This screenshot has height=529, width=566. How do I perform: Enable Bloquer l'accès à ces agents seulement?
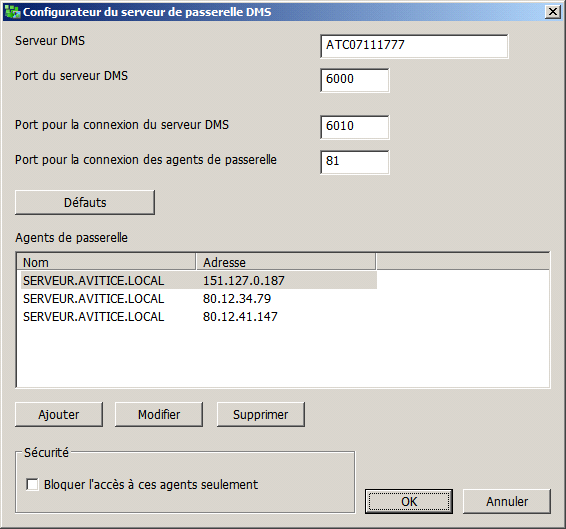pos(32,484)
